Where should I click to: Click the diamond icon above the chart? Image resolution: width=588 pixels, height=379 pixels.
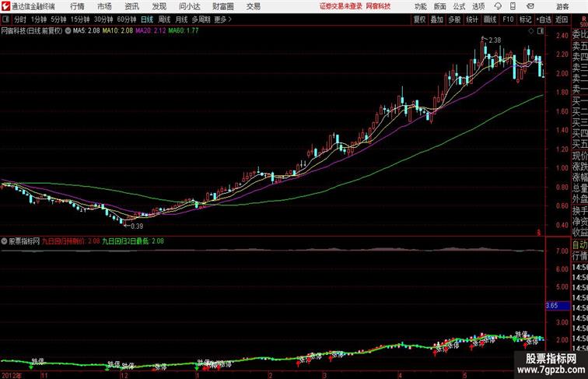coord(531,31)
